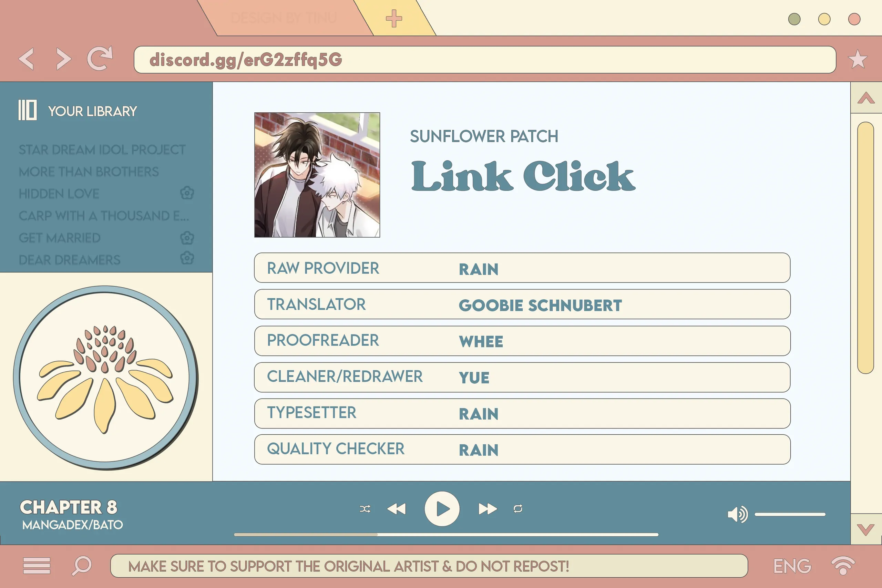Click the browser back arrow
This screenshot has width=882, height=588.
[x=27, y=59]
